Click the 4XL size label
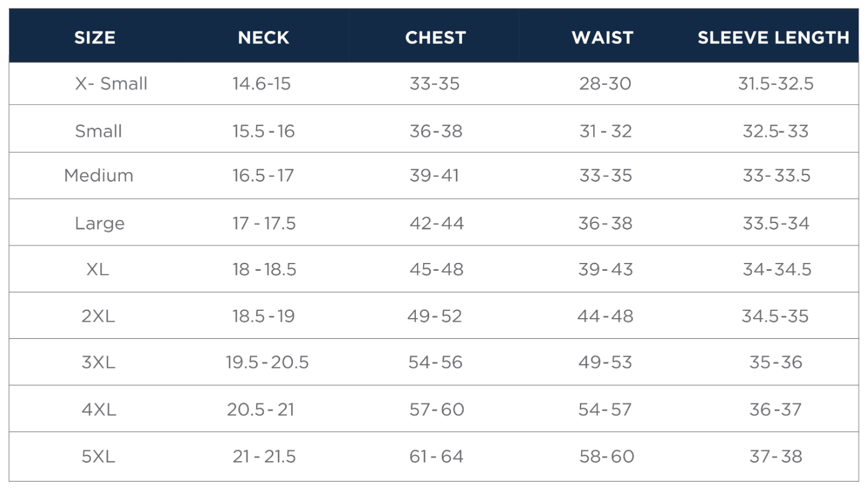 99,410
